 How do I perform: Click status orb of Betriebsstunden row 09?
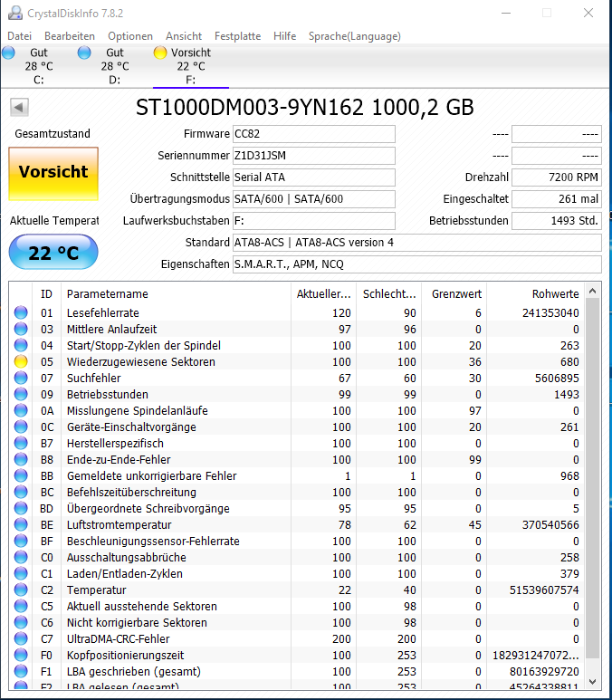21,394
